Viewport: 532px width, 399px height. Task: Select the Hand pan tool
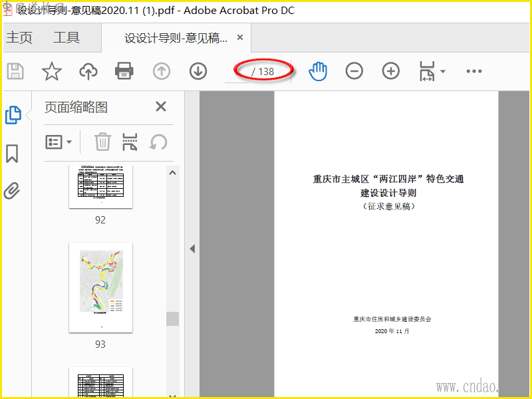click(x=318, y=71)
